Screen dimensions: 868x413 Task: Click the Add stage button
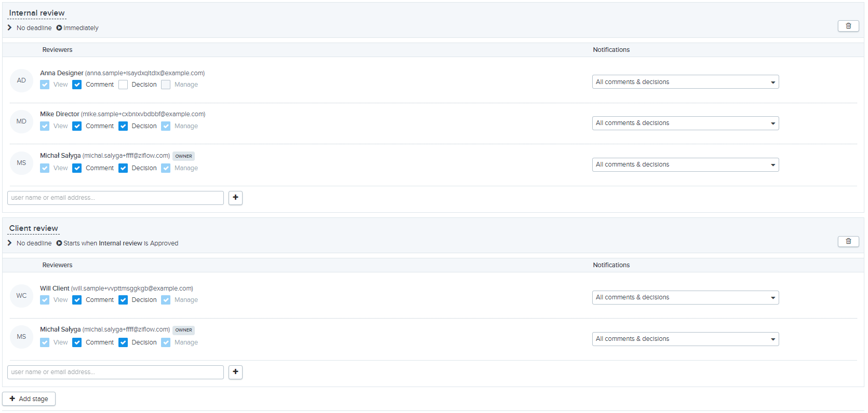point(29,399)
